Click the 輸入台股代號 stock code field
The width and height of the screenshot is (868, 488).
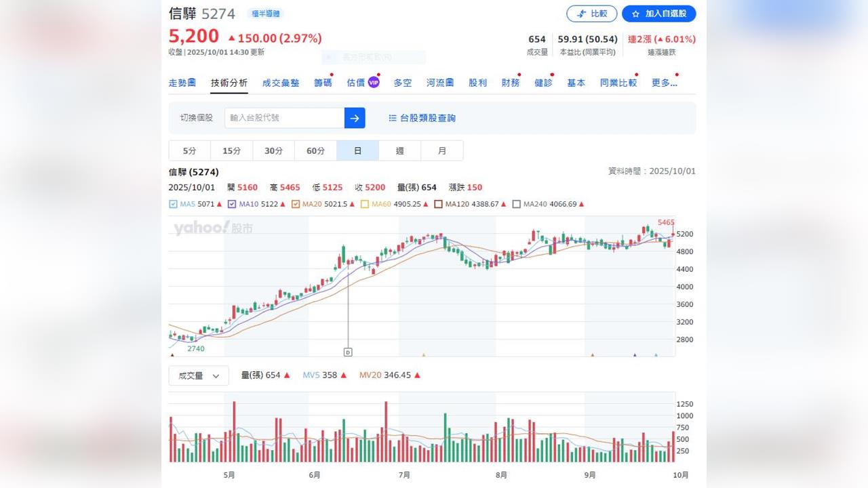coord(284,118)
